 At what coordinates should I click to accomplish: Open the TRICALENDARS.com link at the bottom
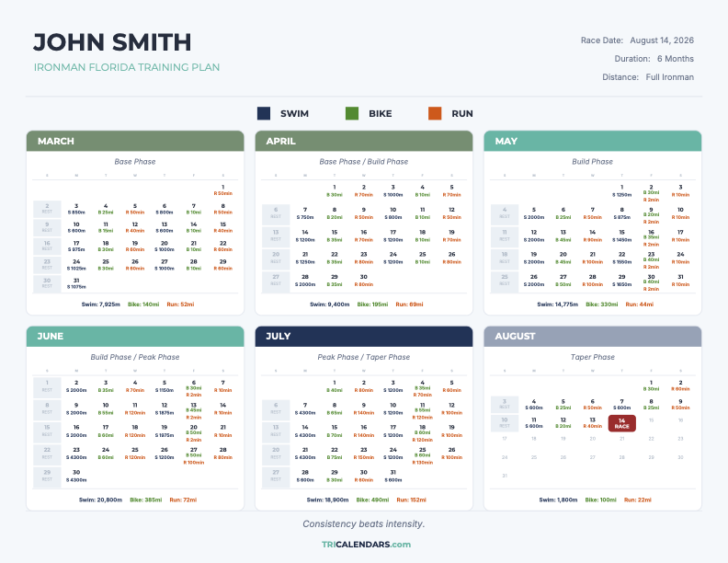click(x=366, y=545)
